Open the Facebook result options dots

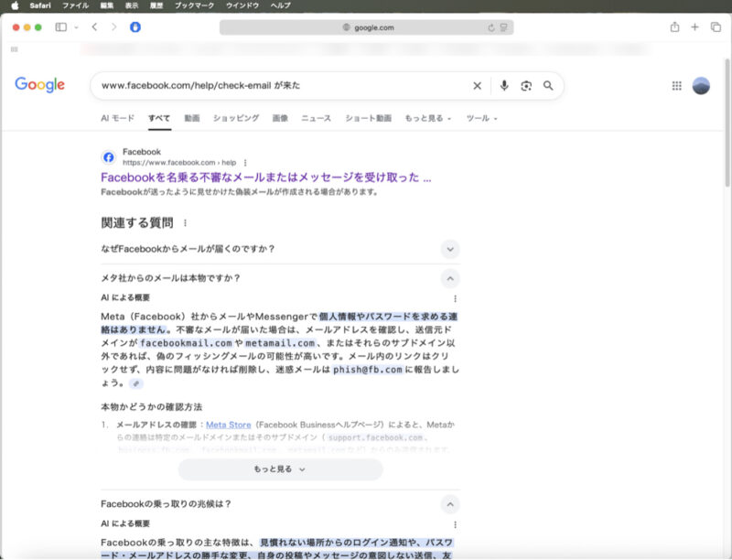click(245, 163)
